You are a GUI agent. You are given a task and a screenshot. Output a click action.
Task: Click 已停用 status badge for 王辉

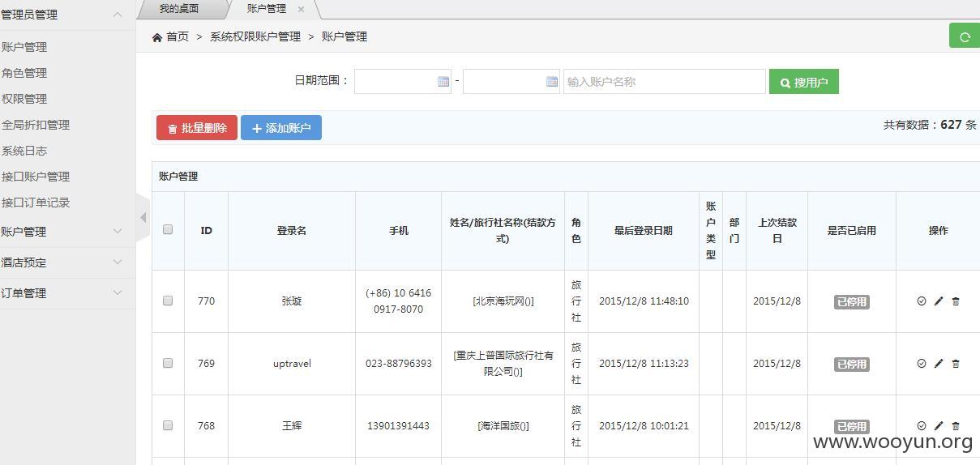pos(852,426)
